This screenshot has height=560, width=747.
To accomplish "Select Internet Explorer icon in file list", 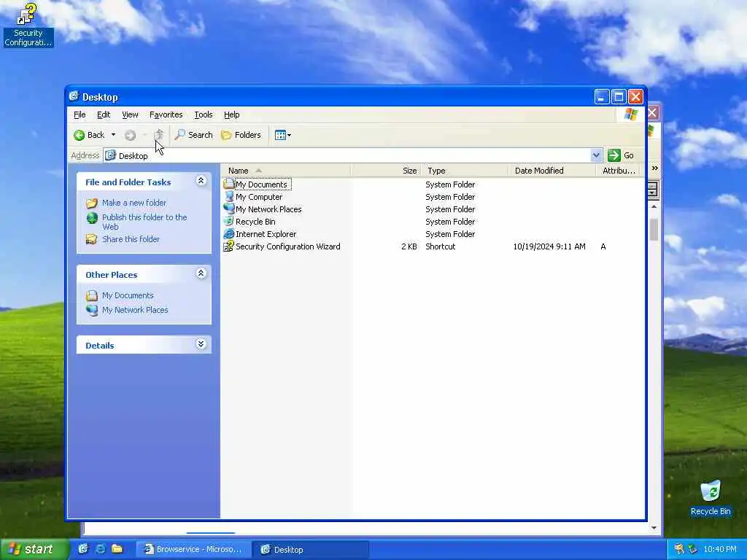I will [228, 233].
